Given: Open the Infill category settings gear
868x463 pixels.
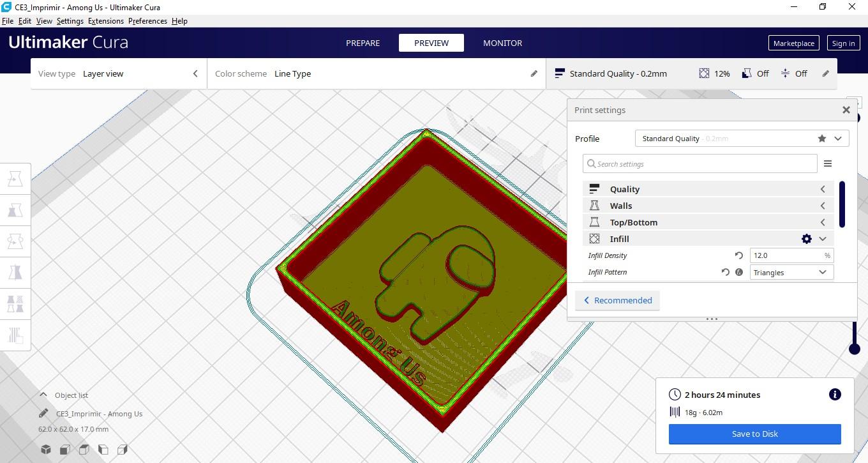Looking at the screenshot, I should pos(807,239).
